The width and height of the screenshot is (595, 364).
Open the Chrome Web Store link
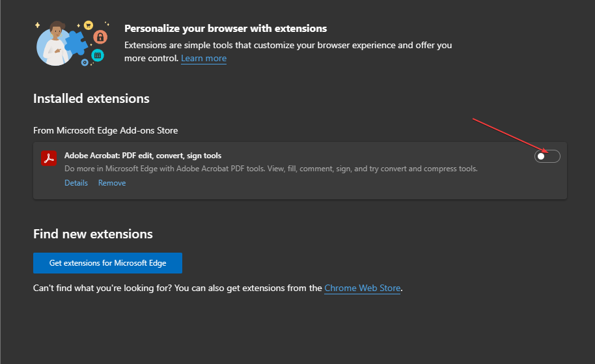362,288
